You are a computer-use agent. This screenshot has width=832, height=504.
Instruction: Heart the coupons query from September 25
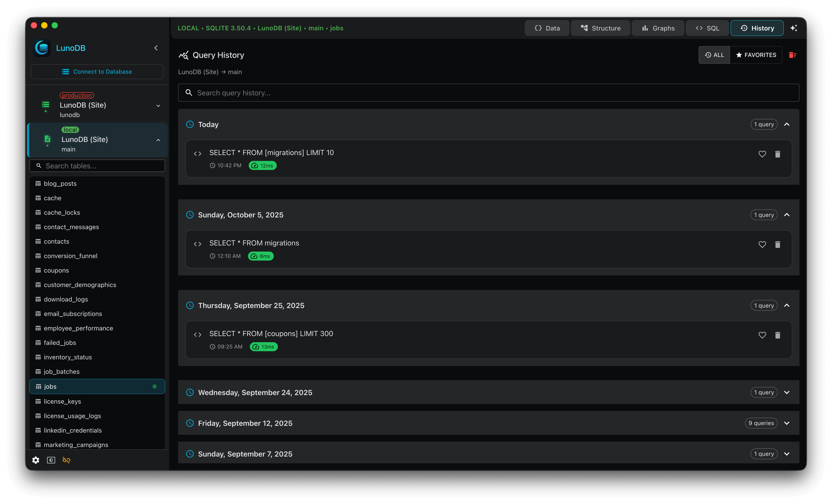(762, 335)
